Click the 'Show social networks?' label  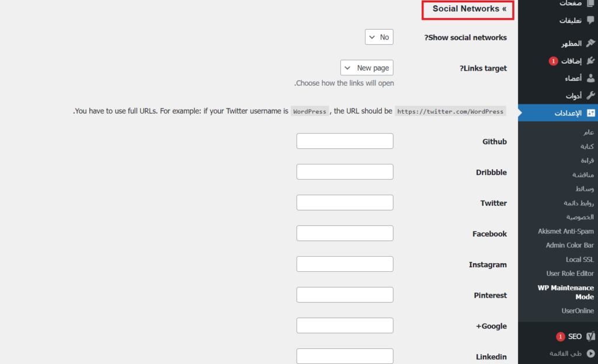point(465,37)
